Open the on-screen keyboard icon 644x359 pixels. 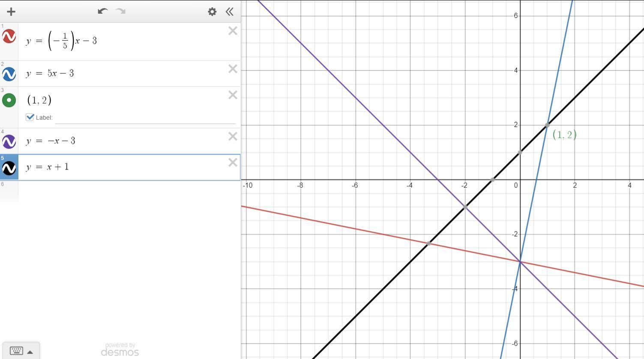pos(16,351)
